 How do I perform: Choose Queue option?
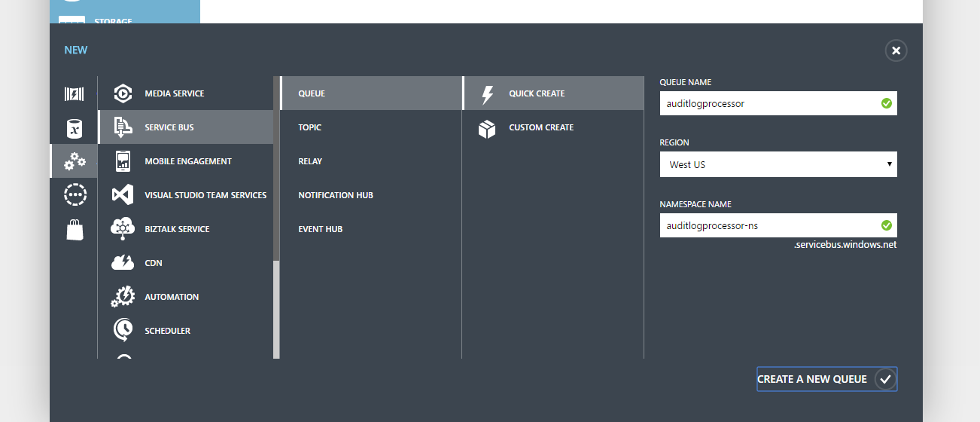coord(370,93)
